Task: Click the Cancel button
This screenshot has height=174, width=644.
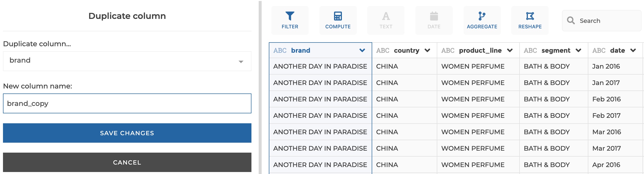Action: point(127,163)
